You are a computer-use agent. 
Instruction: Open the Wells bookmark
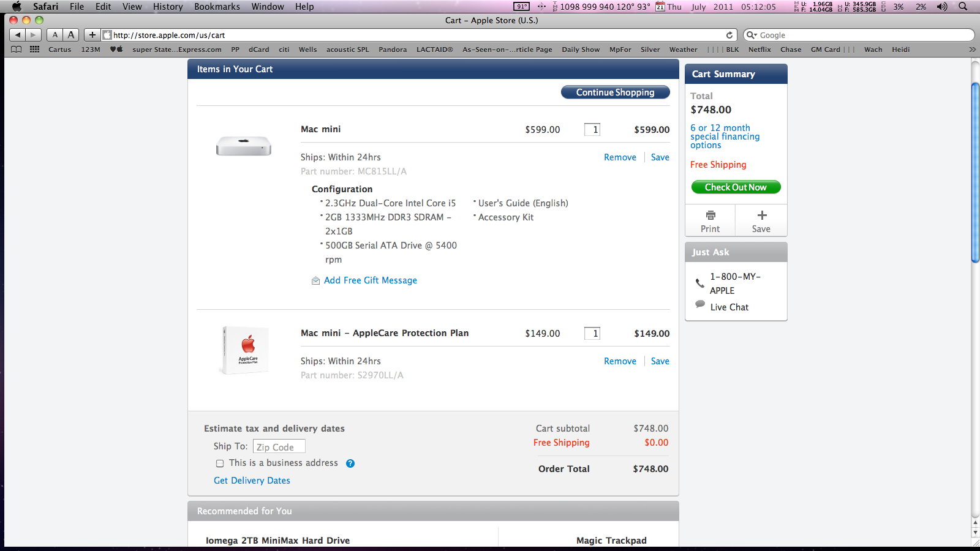(307, 50)
